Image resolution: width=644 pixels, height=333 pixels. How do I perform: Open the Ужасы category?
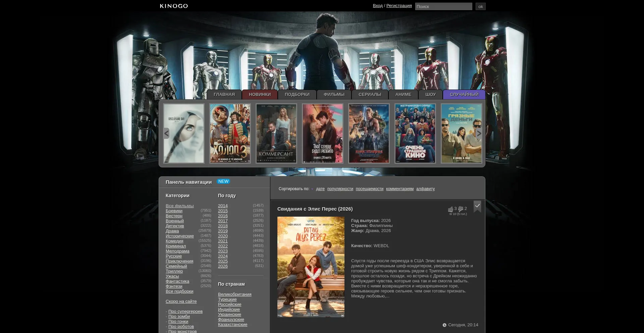point(172,276)
